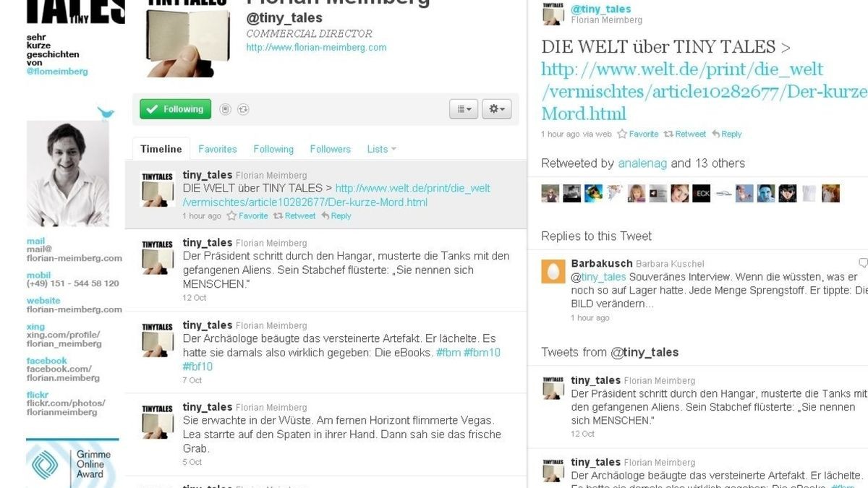868x488 pixels.
Task: Open the gear actions dropdown
Action: click(x=496, y=108)
